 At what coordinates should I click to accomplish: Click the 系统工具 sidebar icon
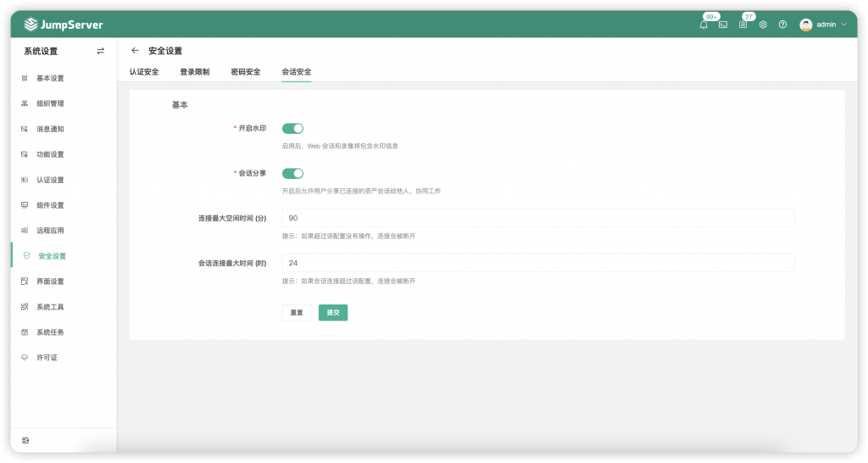[x=25, y=307]
